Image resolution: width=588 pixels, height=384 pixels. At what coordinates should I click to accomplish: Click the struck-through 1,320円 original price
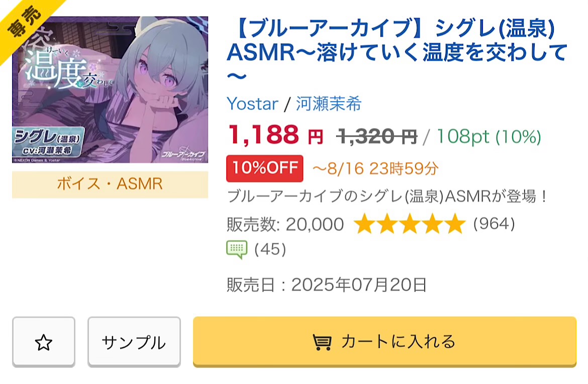(x=377, y=136)
